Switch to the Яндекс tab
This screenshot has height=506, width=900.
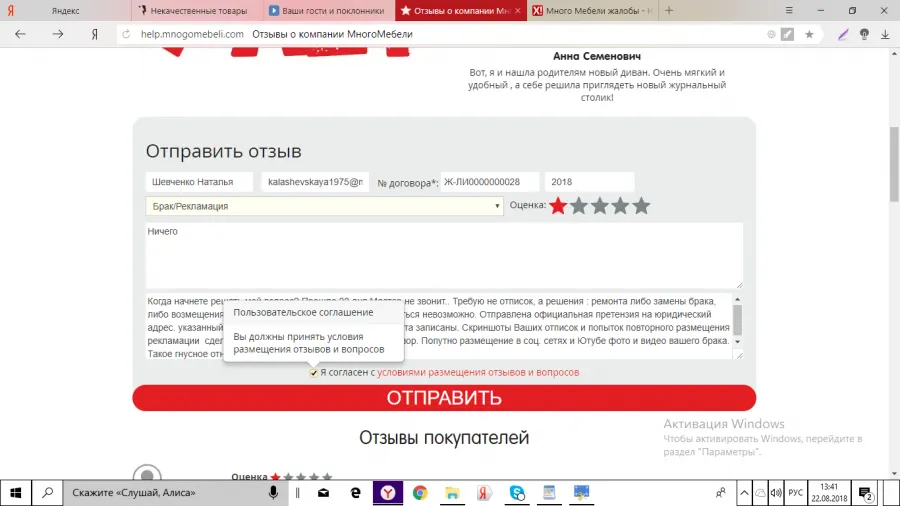[x=65, y=10]
